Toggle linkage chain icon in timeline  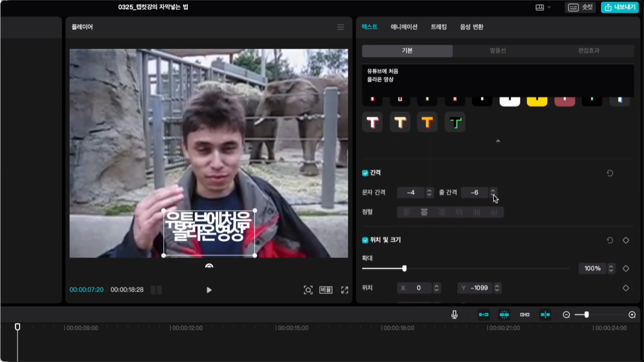pos(525,315)
